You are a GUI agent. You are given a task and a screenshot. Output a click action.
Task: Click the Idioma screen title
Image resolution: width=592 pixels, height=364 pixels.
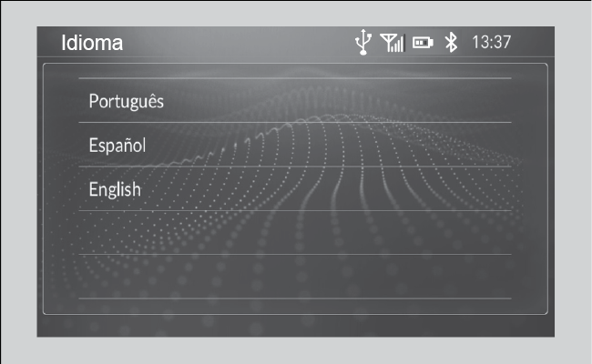click(92, 43)
